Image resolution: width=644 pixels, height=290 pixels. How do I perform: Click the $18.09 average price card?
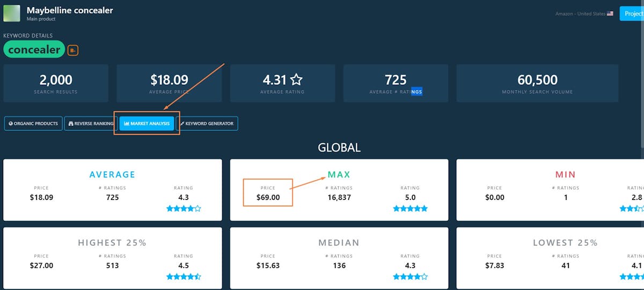(x=169, y=83)
